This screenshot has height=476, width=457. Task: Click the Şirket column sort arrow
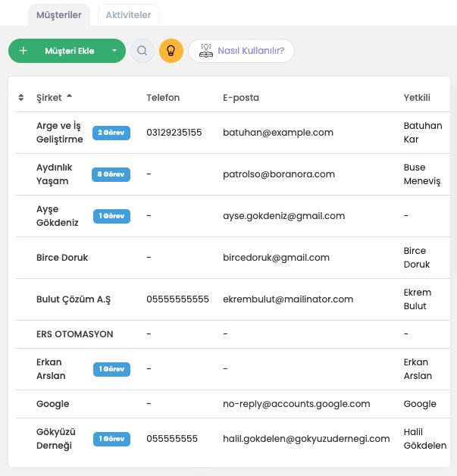pyautogui.click(x=70, y=96)
